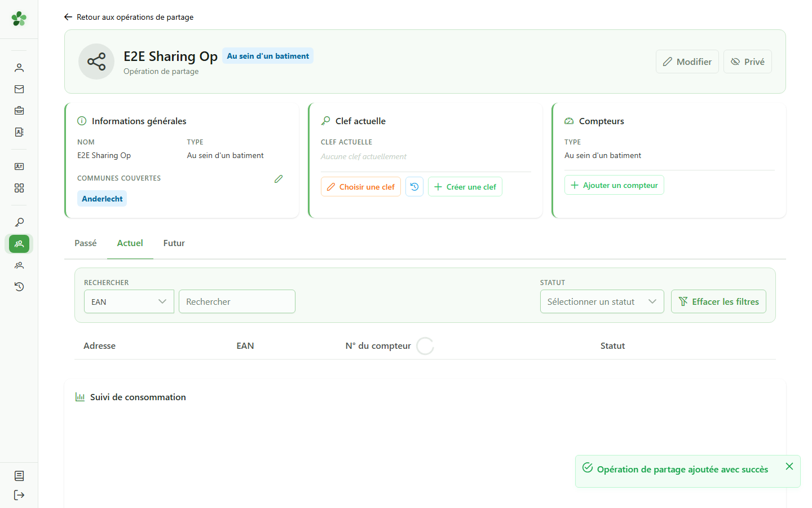Viewport: 812px width, 508px height.
Task: Click the Statut column header
Action: pyautogui.click(x=612, y=345)
